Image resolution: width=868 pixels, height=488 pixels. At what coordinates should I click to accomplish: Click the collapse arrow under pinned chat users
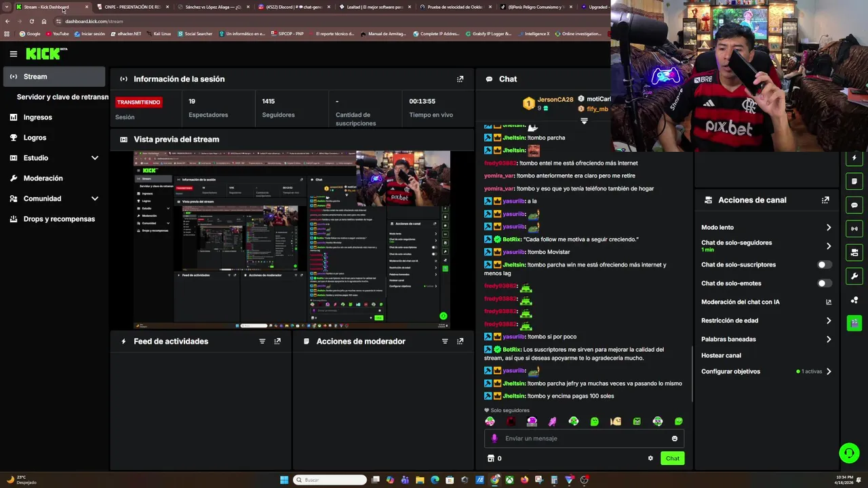[x=584, y=121]
